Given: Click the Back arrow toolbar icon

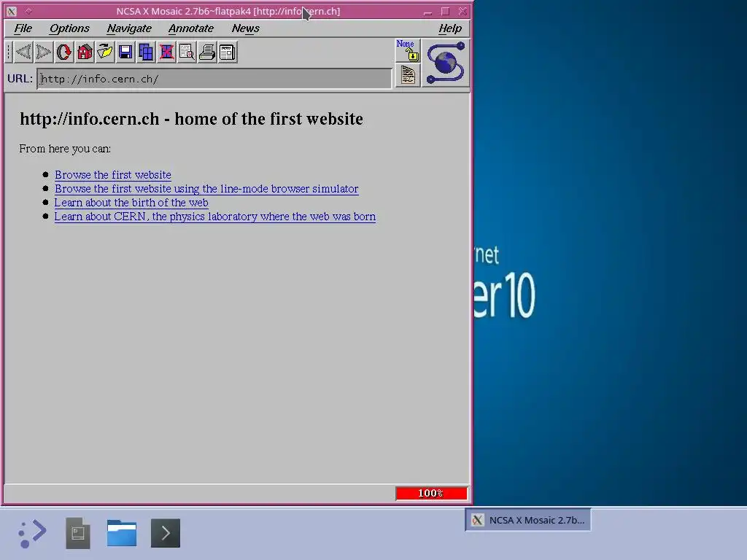Looking at the screenshot, I should pyautogui.click(x=23, y=52).
